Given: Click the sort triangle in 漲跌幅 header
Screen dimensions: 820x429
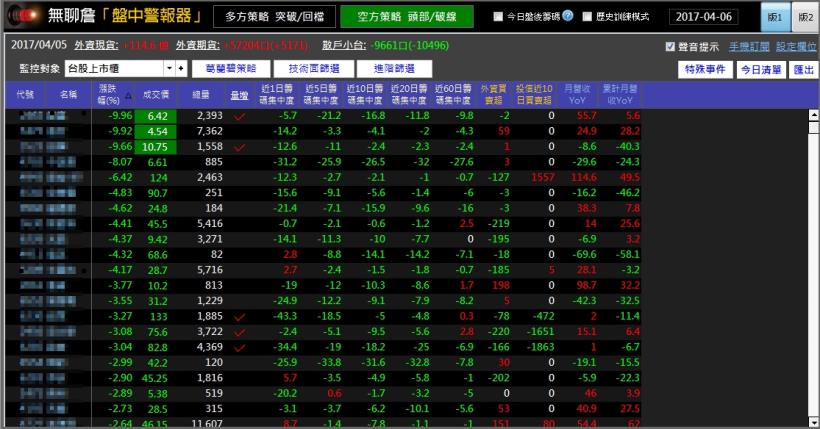Looking at the screenshot, I should (128, 95).
